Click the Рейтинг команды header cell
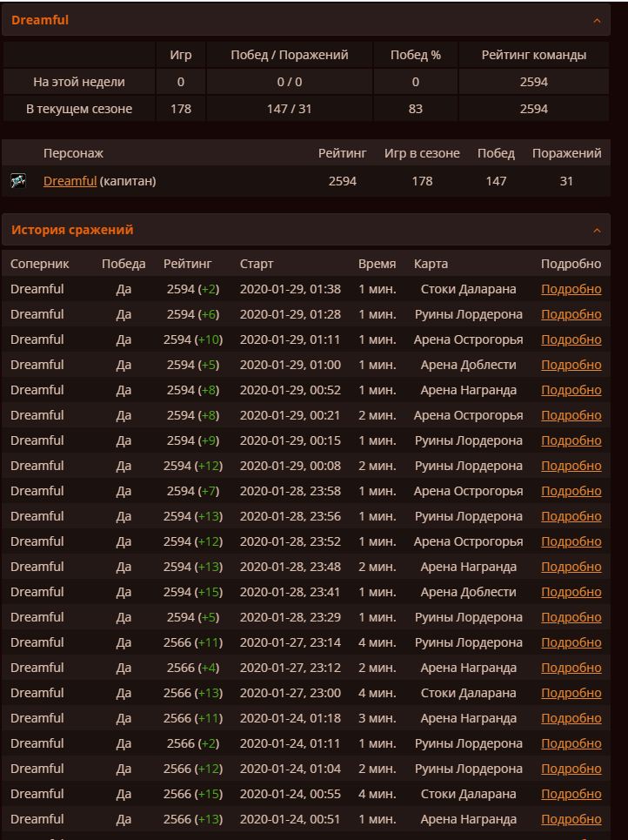This screenshot has height=840, width=628. tap(533, 55)
